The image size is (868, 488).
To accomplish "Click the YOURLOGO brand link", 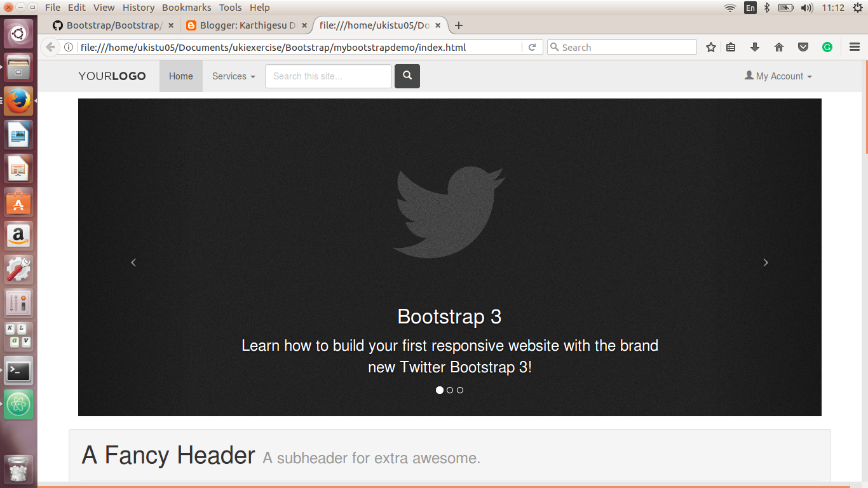I will [x=112, y=76].
